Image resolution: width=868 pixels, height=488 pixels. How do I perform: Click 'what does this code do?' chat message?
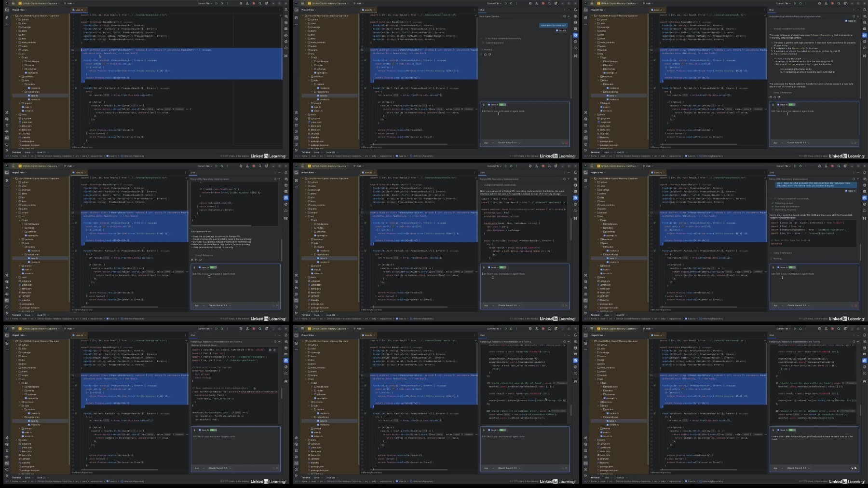click(553, 26)
